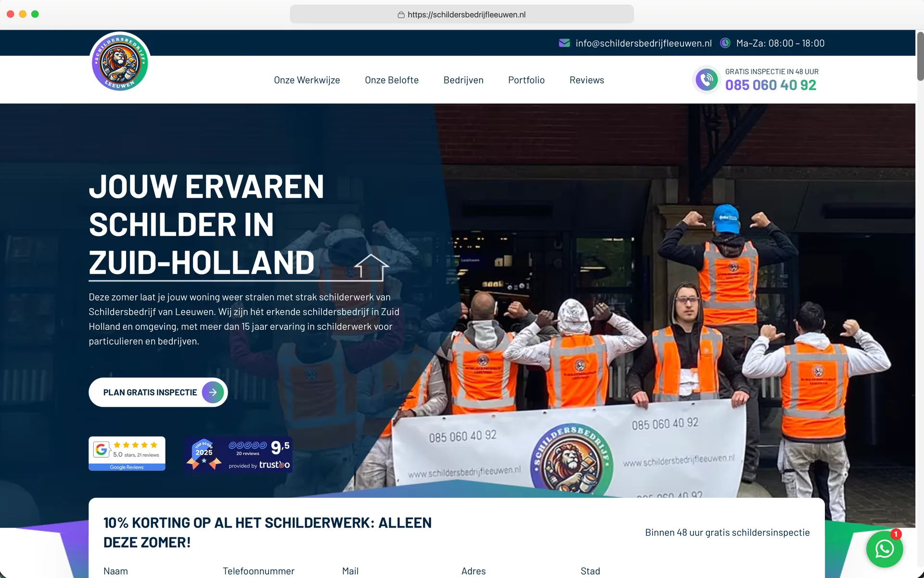Call phone number 085 060 40 92
This screenshot has width=924, height=578.
[770, 85]
